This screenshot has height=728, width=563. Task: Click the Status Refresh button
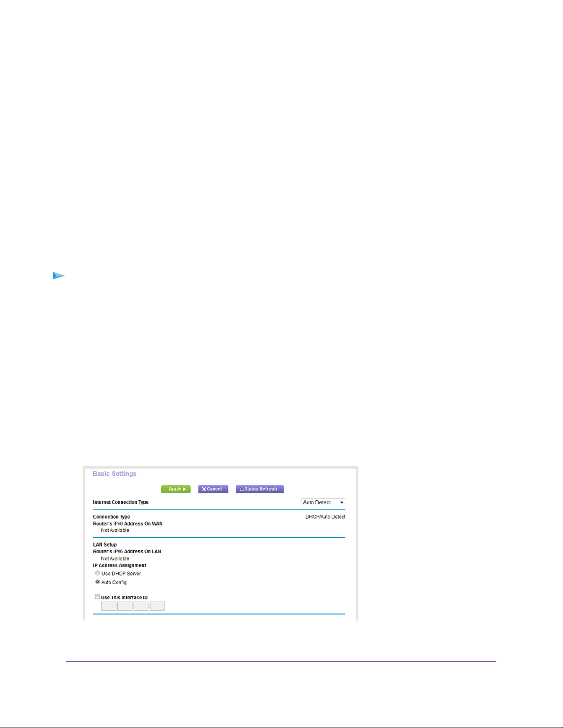click(260, 489)
